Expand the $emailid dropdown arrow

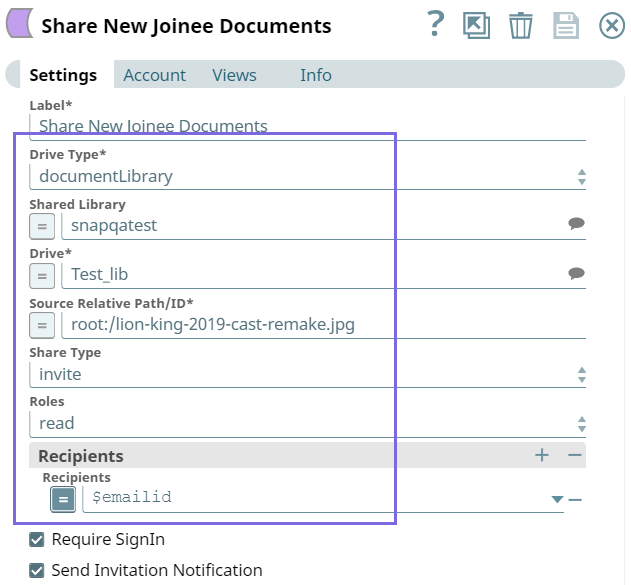(557, 499)
